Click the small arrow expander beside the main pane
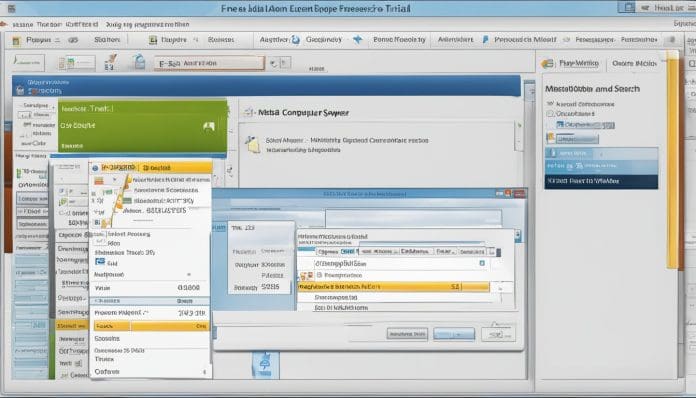 (519, 126)
